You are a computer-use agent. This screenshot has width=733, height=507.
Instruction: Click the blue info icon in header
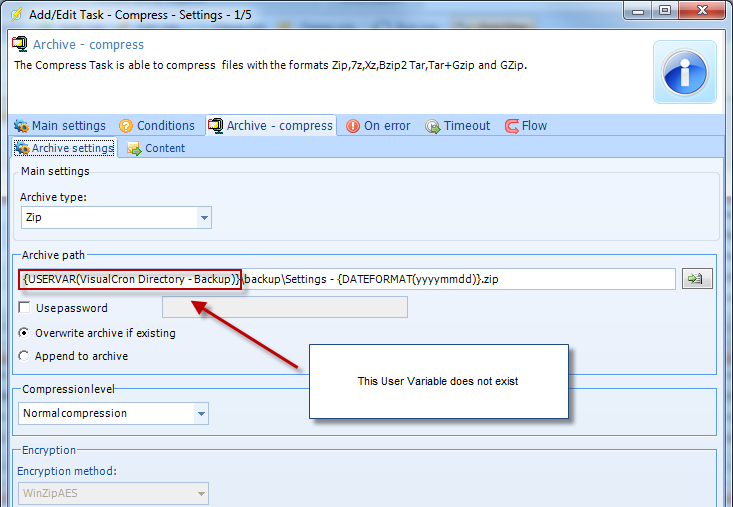685,72
